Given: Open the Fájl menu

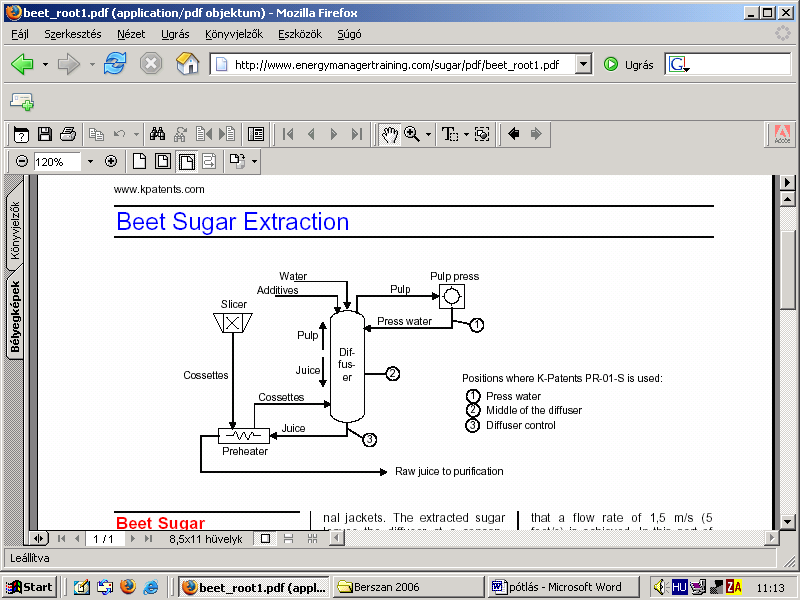Looking at the screenshot, I should click(x=20, y=34).
